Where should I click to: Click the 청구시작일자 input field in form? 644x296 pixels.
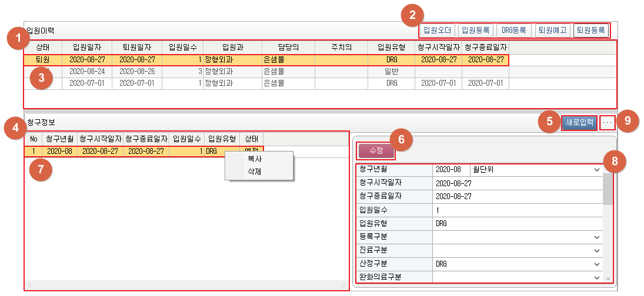518,183
